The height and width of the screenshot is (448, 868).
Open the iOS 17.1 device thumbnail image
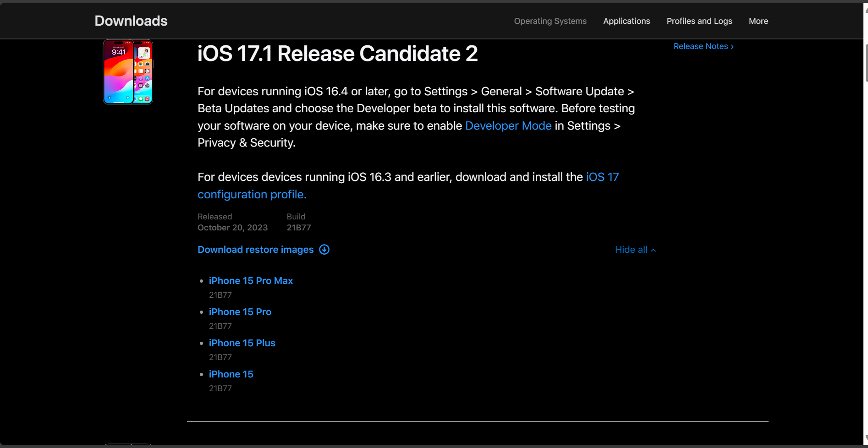coord(128,72)
